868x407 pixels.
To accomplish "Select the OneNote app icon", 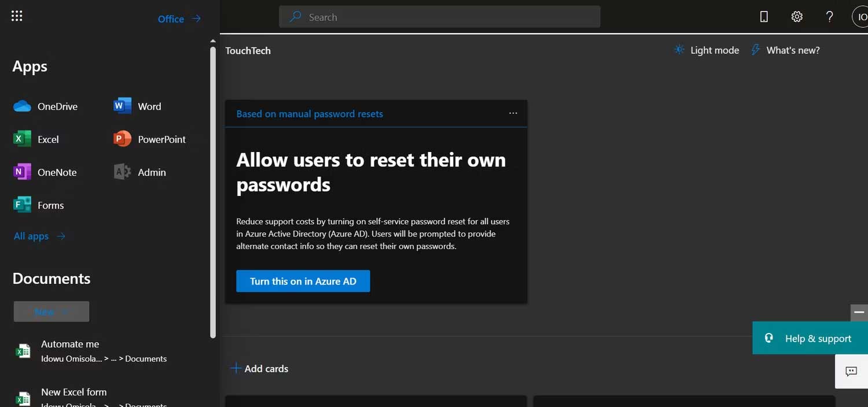I will pos(21,172).
